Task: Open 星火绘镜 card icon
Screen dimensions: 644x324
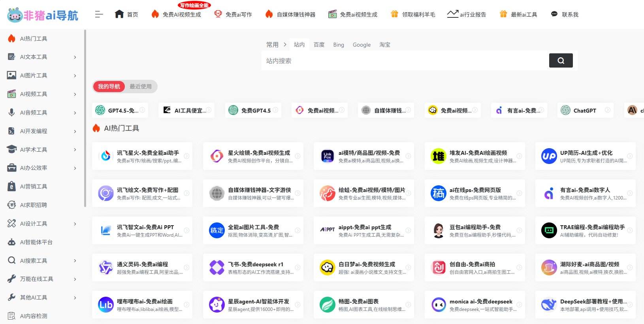Action: [217, 156]
